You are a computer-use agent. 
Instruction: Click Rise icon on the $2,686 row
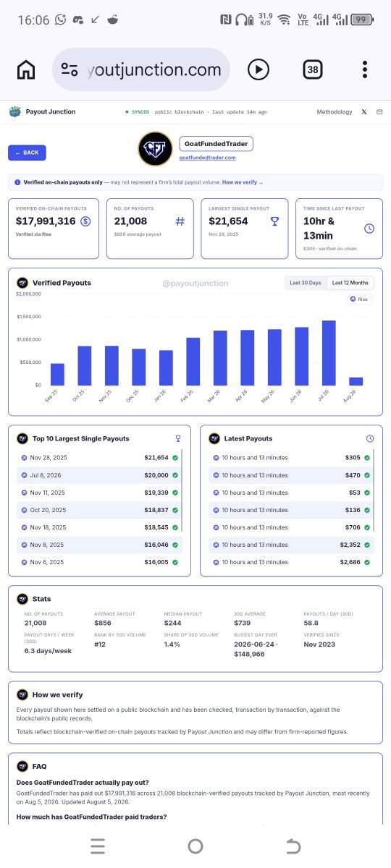(215, 562)
